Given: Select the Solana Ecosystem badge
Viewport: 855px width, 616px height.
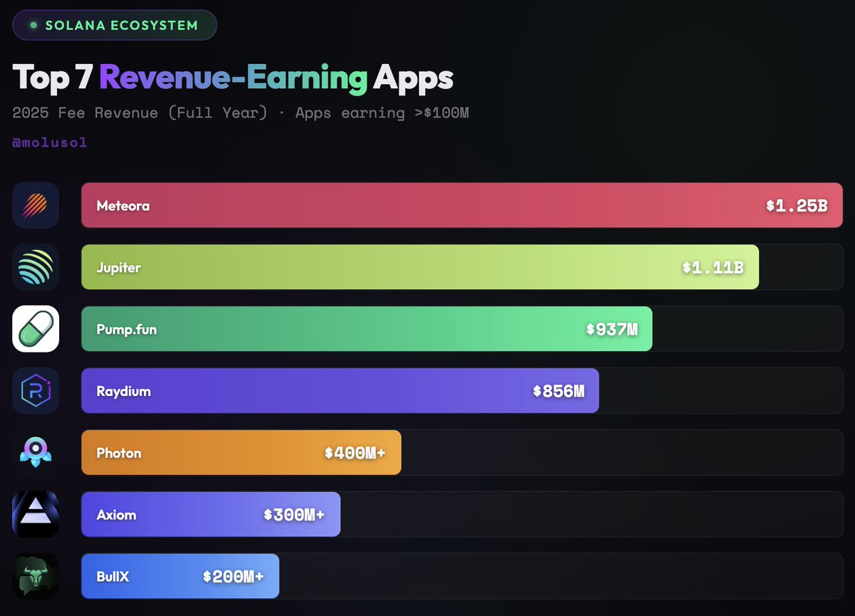Looking at the screenshot, I should [x=115, y=26].
